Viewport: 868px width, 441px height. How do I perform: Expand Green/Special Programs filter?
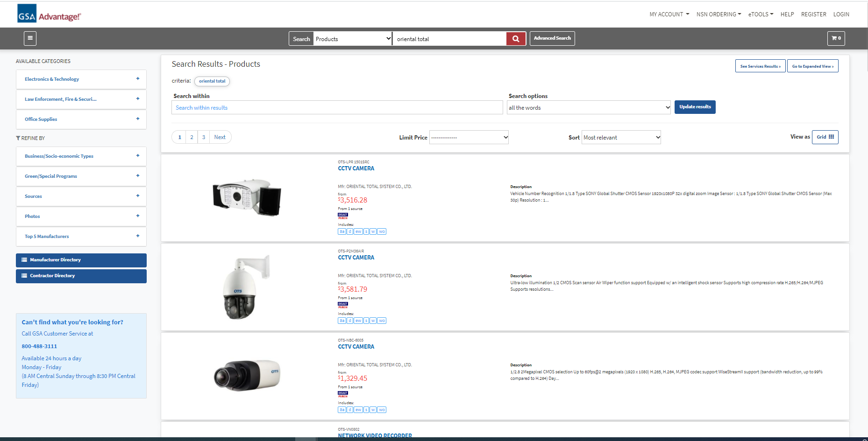click(81, 176)
